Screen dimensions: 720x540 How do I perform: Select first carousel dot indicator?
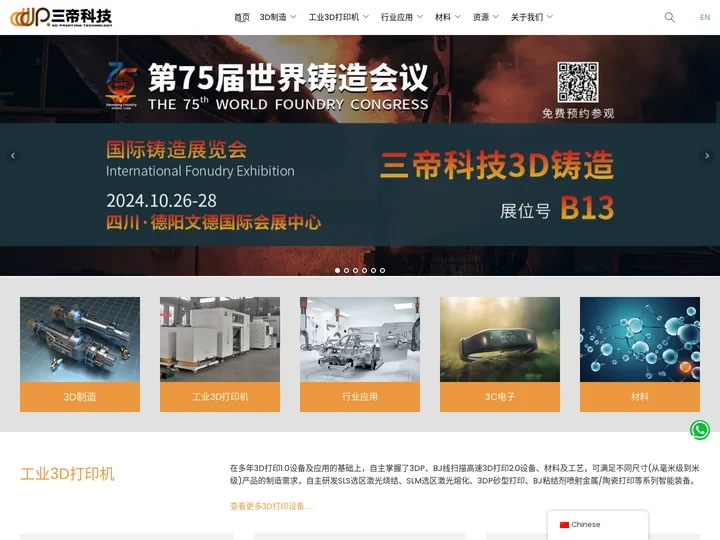point(338,270)
